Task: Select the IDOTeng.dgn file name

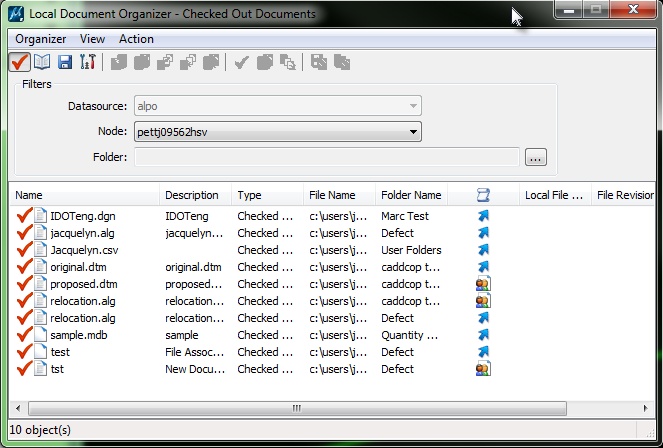Action: [x=83, y=216]
